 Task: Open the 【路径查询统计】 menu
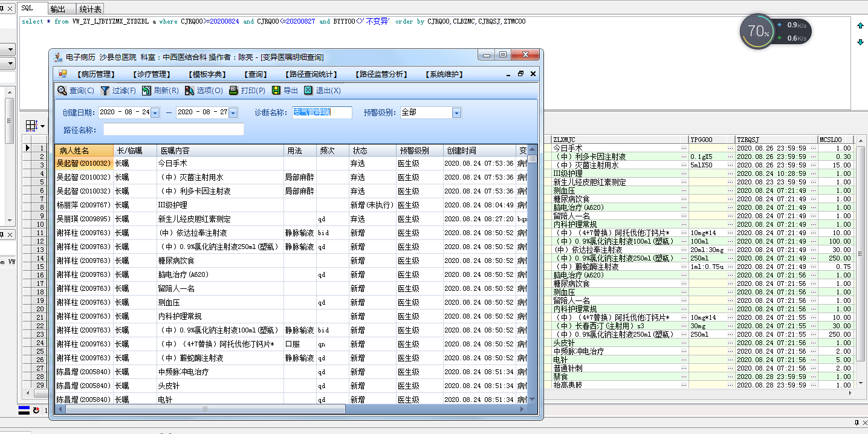click(x=311, y=74)
